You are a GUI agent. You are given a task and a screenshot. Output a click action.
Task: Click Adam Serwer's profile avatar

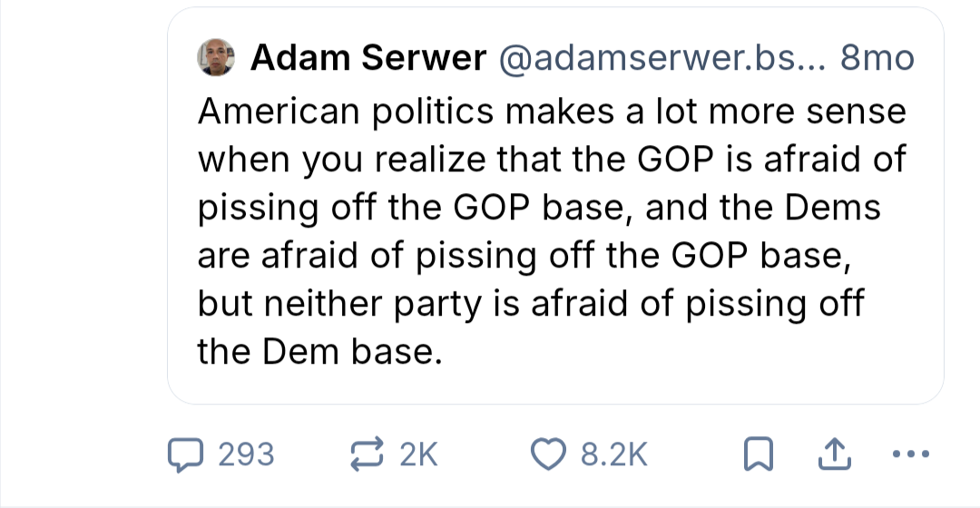[x=216, y=59]
